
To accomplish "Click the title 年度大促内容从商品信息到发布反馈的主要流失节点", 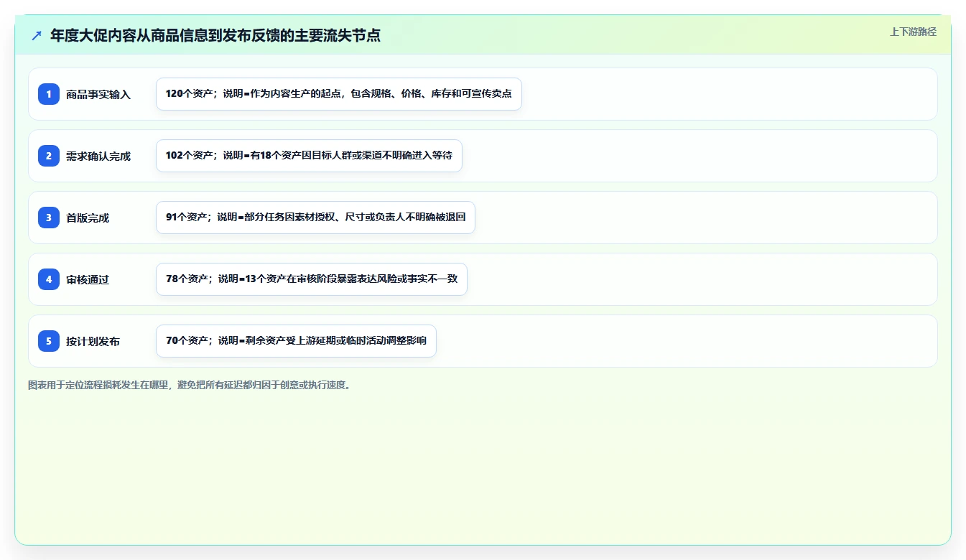I will click(215, 35).
